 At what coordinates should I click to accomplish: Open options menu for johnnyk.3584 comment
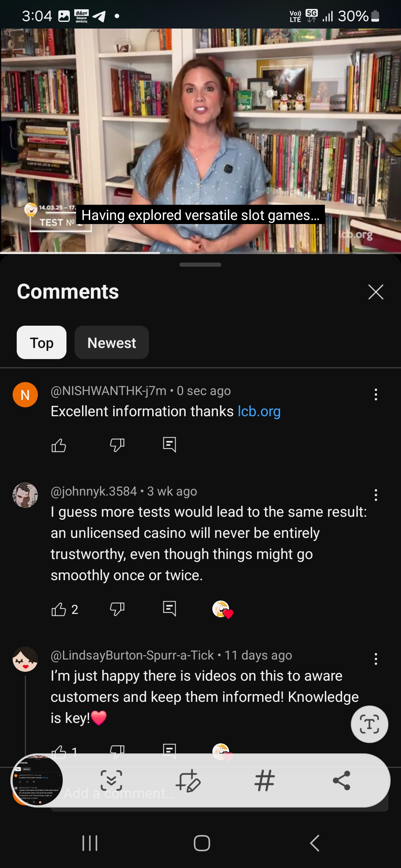376,495
